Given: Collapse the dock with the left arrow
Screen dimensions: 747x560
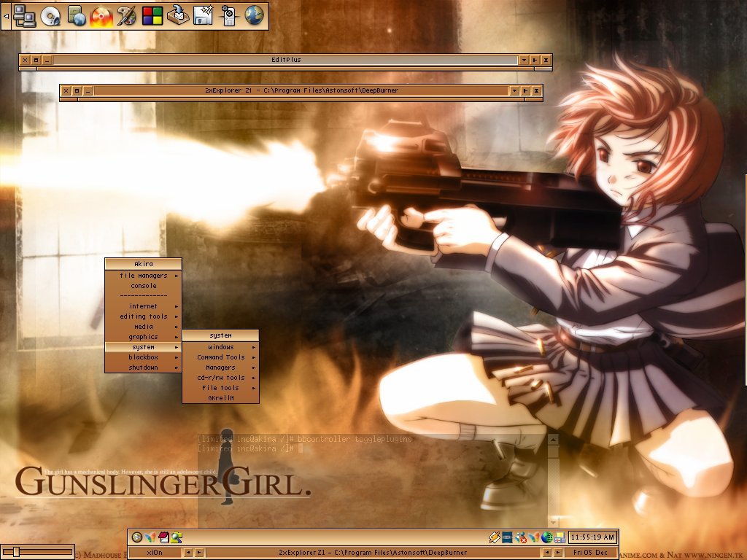Looking at the screenshot, I should click(x=6, y=16).
